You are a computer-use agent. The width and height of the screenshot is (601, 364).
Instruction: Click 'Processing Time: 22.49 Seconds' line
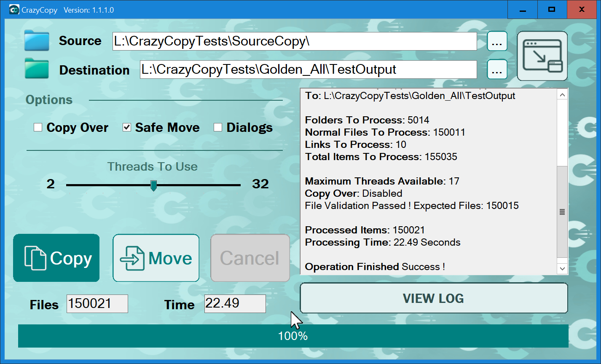tap(383, 242)
